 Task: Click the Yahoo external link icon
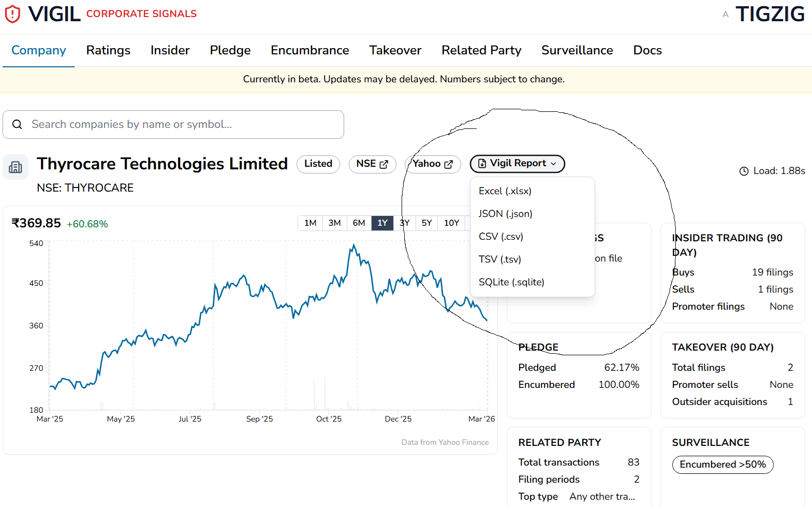448,164
